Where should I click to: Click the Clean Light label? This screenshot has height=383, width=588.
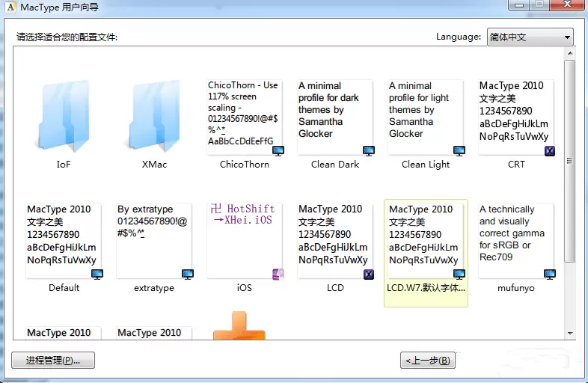point(426,165)
